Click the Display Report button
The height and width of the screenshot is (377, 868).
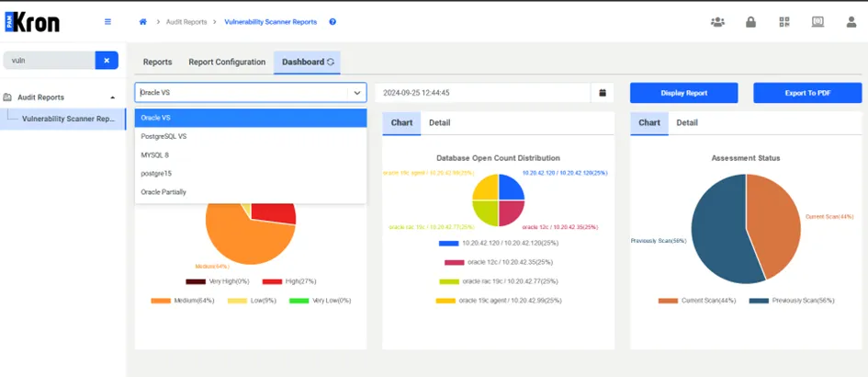tap(683, 93)
